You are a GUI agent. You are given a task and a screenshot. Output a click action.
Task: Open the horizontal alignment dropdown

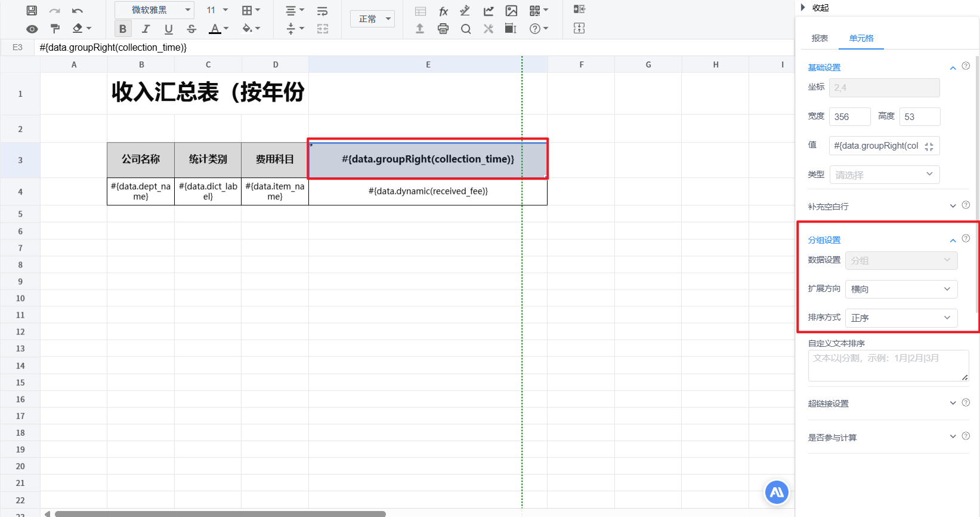(x=295, y=10)
